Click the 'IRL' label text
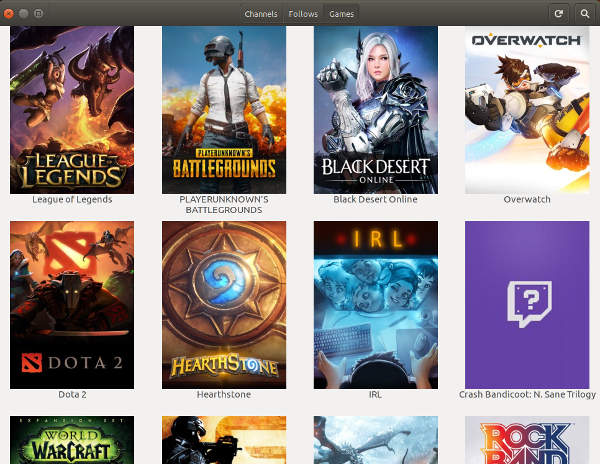This screenshot has width=600, height=464. (375, 394)
